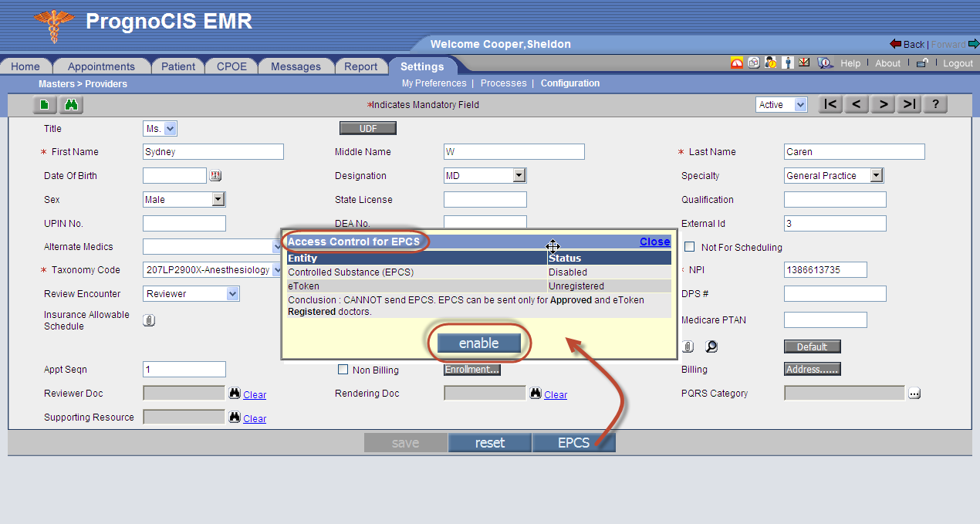980x524 pixels.
Task: Click the billing Address button
Action: (x=813, y=370)
